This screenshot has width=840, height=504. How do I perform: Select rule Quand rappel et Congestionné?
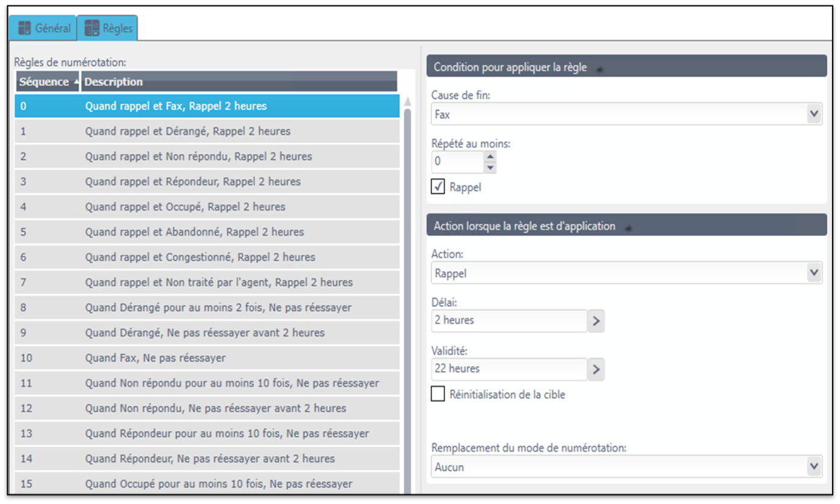pos(207,257)
